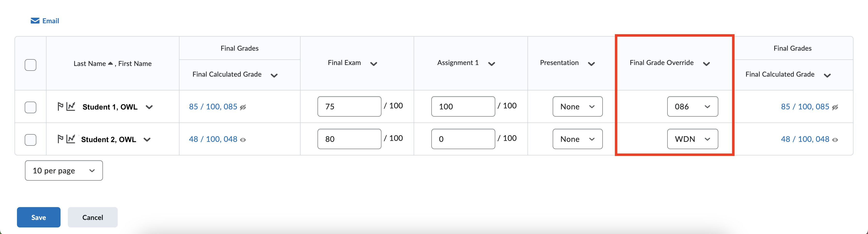Click the flag icon beside Student 1
868x234 pixels.
pyautogui.click(x=60, y=106)
